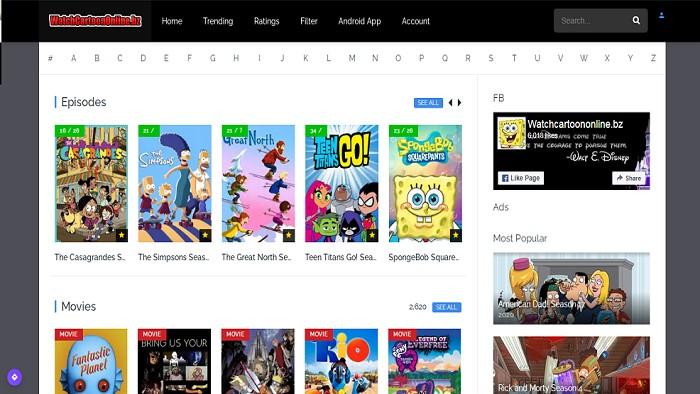Image resolution: width=700 pixels, height=394 pixels.
Task: Filter titles by letter A
Action: (x=74, y=58)
